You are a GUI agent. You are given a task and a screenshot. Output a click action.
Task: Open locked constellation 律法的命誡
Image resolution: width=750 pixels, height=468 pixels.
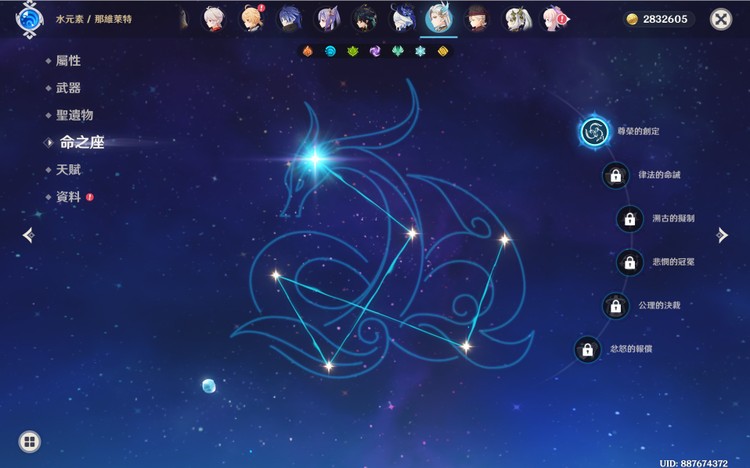(x=616, y=176)
